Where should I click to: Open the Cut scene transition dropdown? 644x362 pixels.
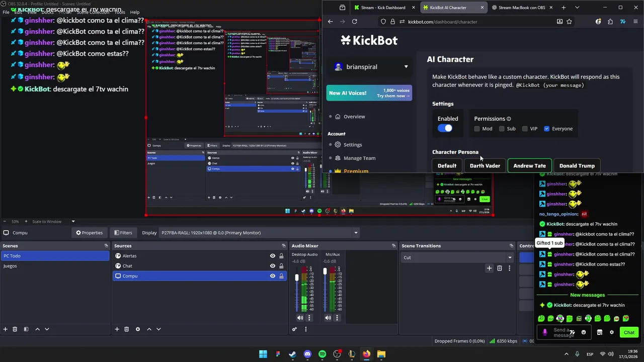[x=457, y=257]
